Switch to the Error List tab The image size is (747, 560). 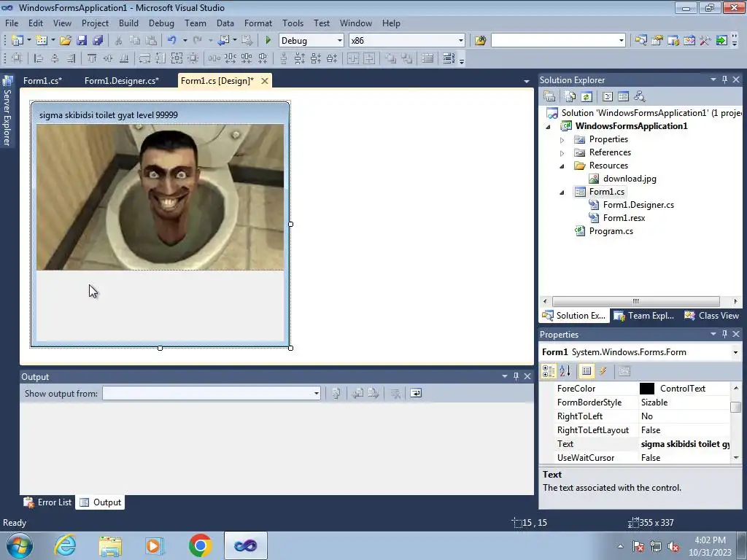(47, 502)
